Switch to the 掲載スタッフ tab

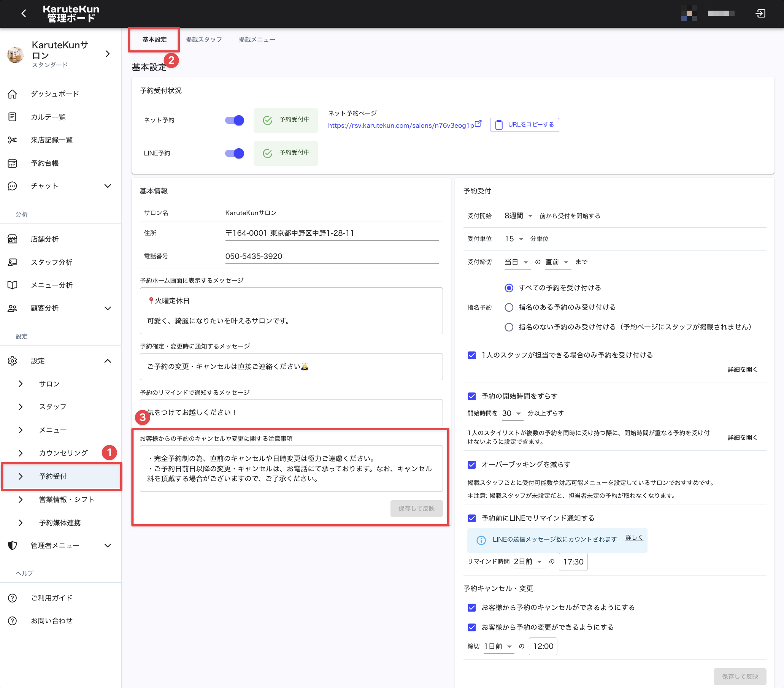coord(204,40)
